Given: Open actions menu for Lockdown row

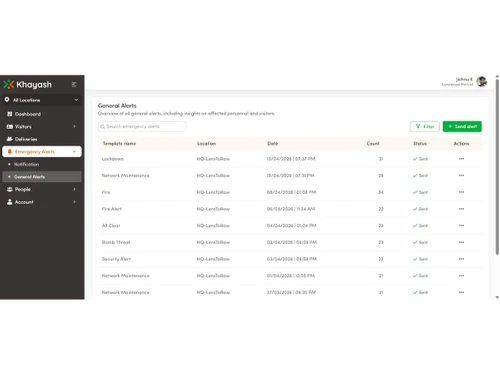Looking at the screenshot, I should click(461, 159).
